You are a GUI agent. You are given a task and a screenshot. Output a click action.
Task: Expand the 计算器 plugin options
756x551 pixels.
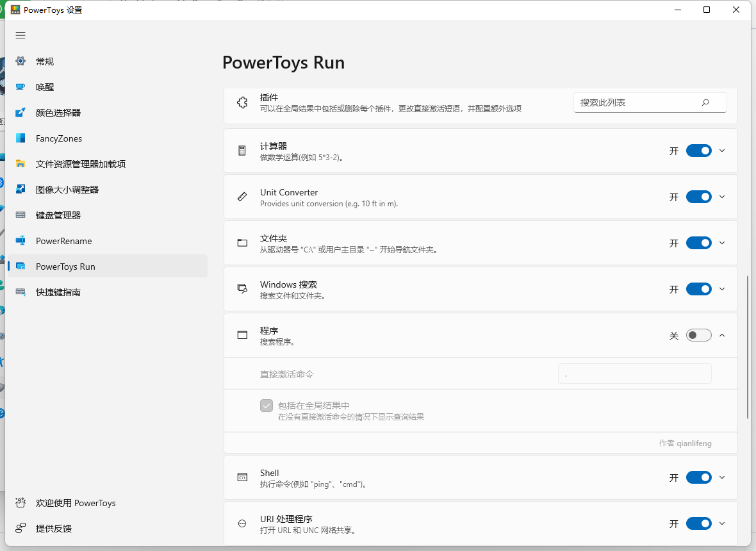pos(722,151)
